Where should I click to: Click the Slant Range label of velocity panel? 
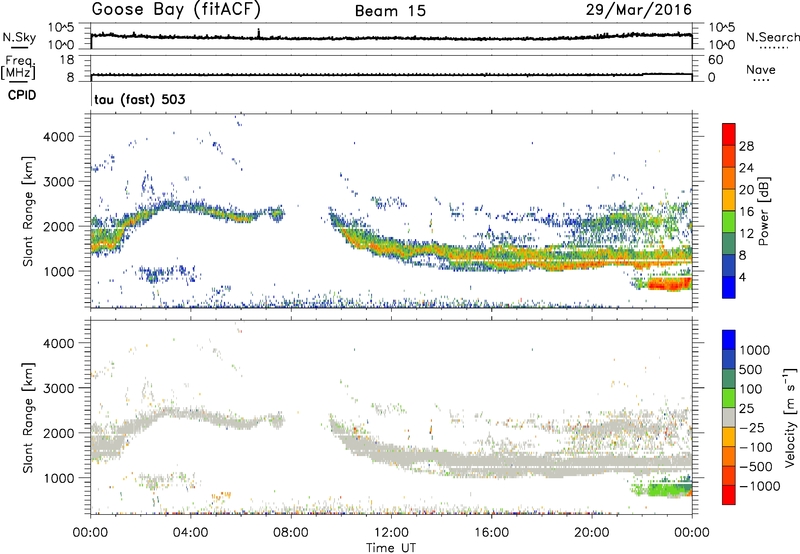(28, 418)
